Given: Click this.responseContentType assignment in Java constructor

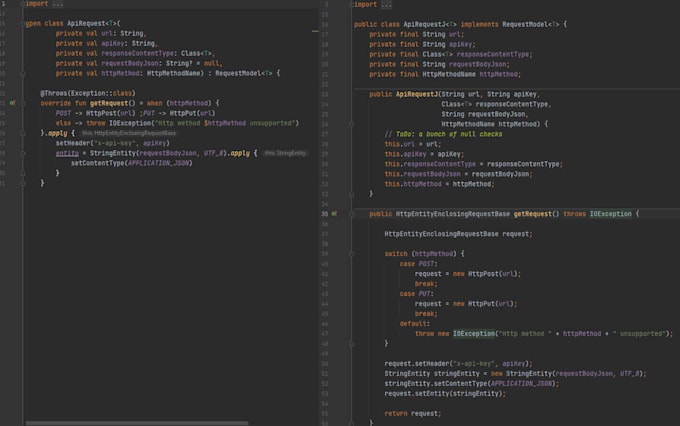Looking at the screenshot, I should pyautogui.click(x=474, y=164).
